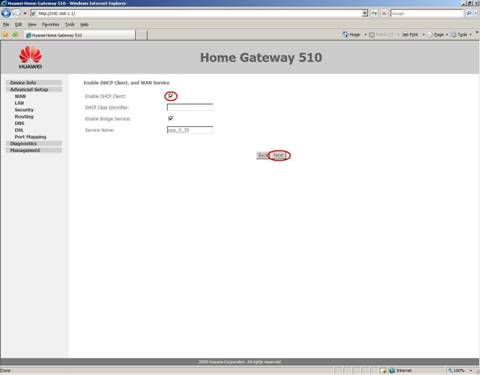480x375 pixels.
Task: Expand the address bar history dropdown
Action: 365,13
